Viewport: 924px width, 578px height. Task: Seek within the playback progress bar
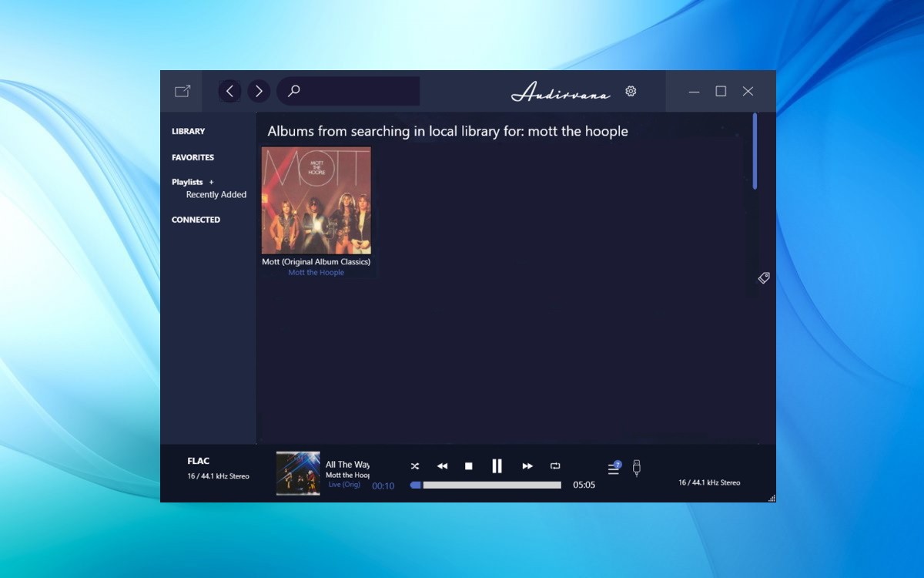point(486,485)
